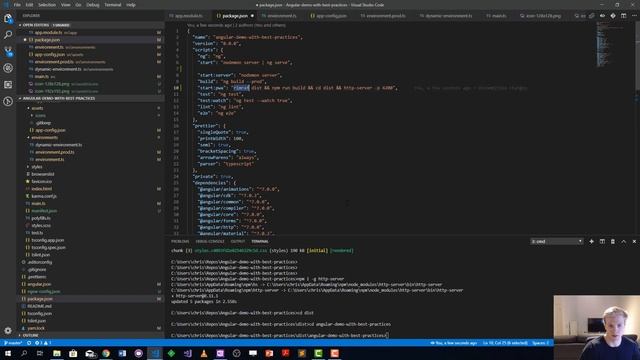Image resolution: width=640 pixels, height=360 pixels.
Task: Open the Extensions view in activity bar
Action: [8, 84]
